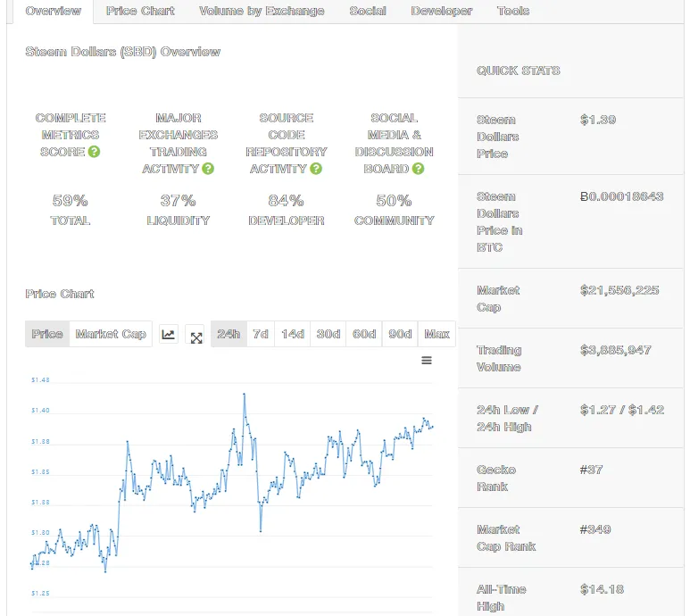690x616 pixels.
Task: Click the $1.25 y-axis label
Action: click(x=40, y=593)
